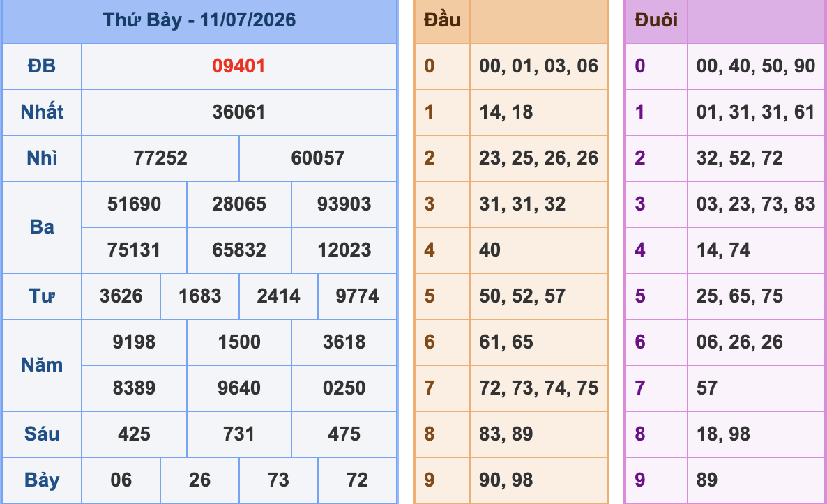
Task: Click Đầu values '50, 52, 57'
Action: point(522,296)
